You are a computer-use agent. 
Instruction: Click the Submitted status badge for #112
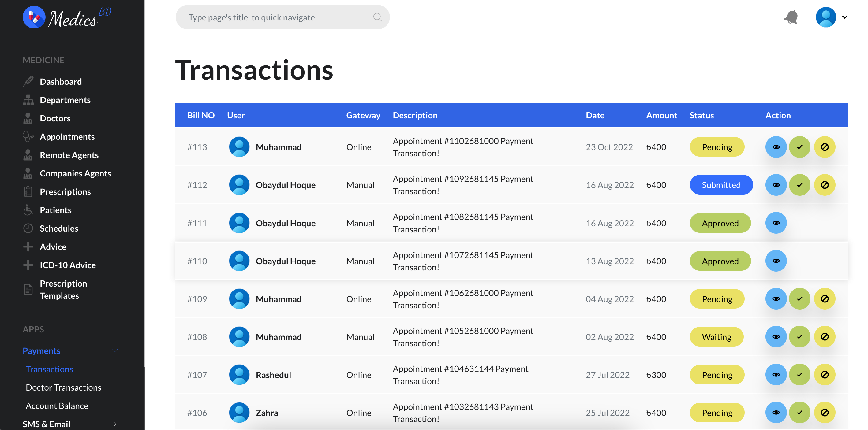click(721, 185)
